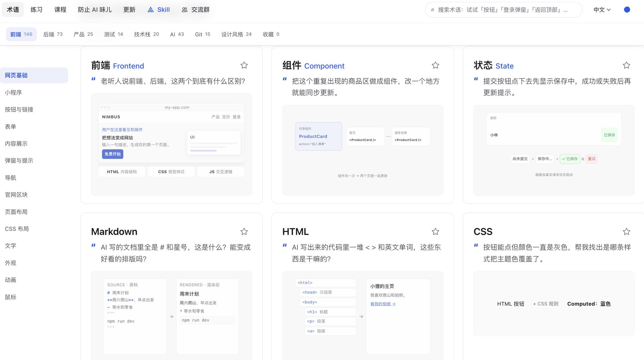Focus the 搜索术语 search field
The height and width of the screenshot is (360, 644).
pyautogui.click(x=503, y=10)
